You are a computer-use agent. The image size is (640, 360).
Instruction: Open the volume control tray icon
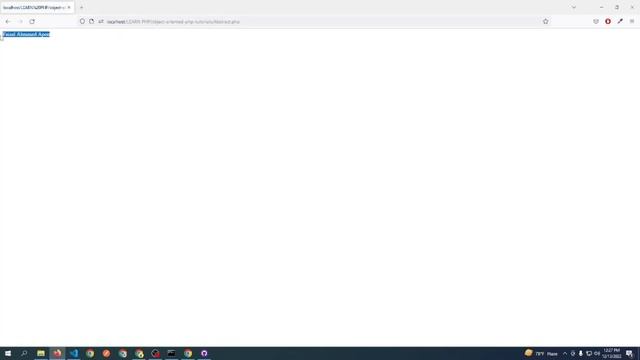coord(597,353)
